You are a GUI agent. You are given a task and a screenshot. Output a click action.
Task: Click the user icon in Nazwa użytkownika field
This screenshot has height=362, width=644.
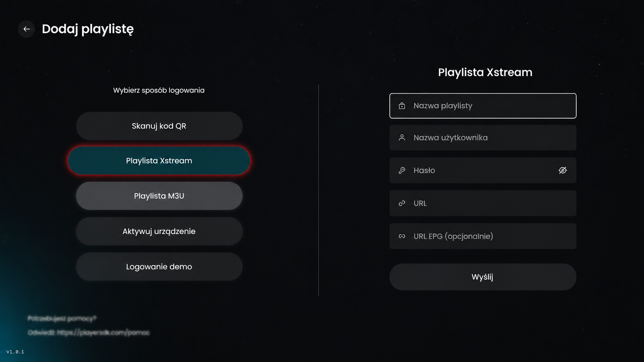(402, 138)
